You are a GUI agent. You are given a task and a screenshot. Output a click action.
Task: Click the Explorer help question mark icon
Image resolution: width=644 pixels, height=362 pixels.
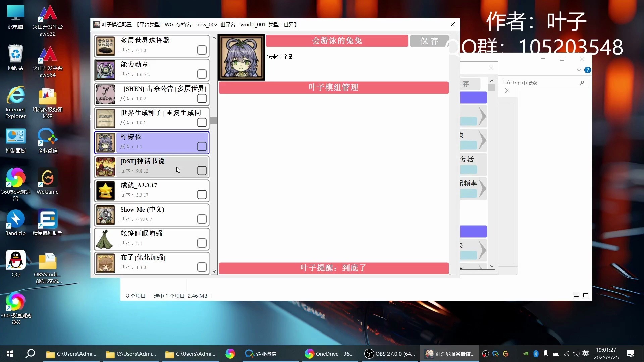click(588, 70)
